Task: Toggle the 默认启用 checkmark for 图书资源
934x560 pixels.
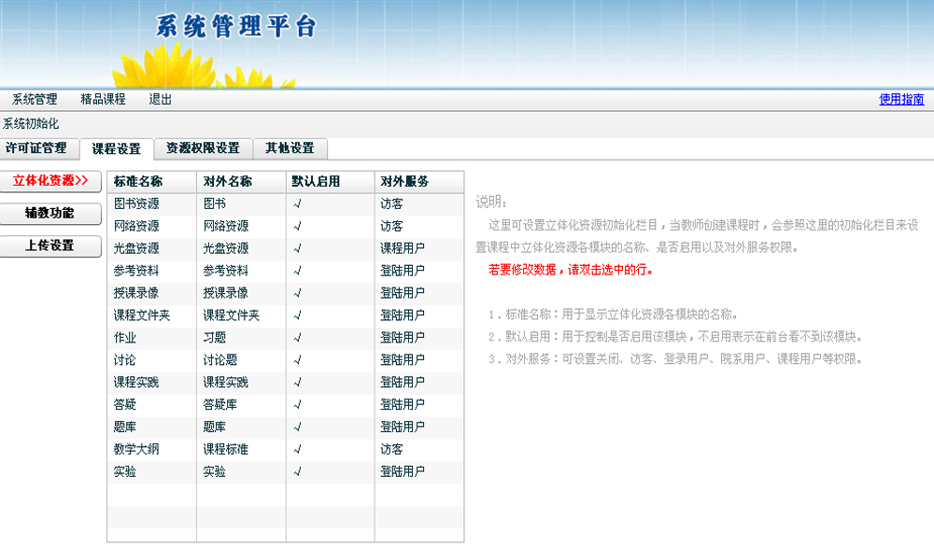Action: (x=297, y=203)
